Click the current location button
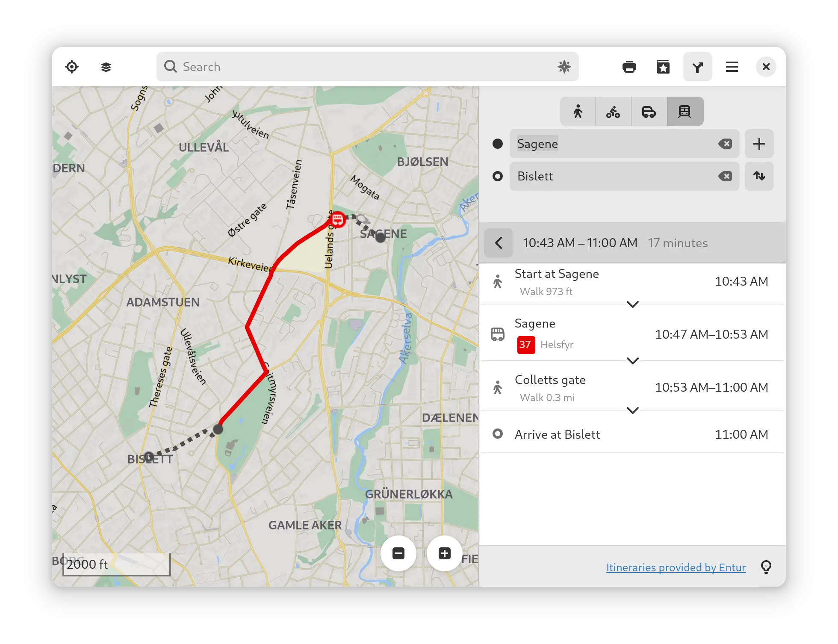The image size is (838, 644). (72, 67)
